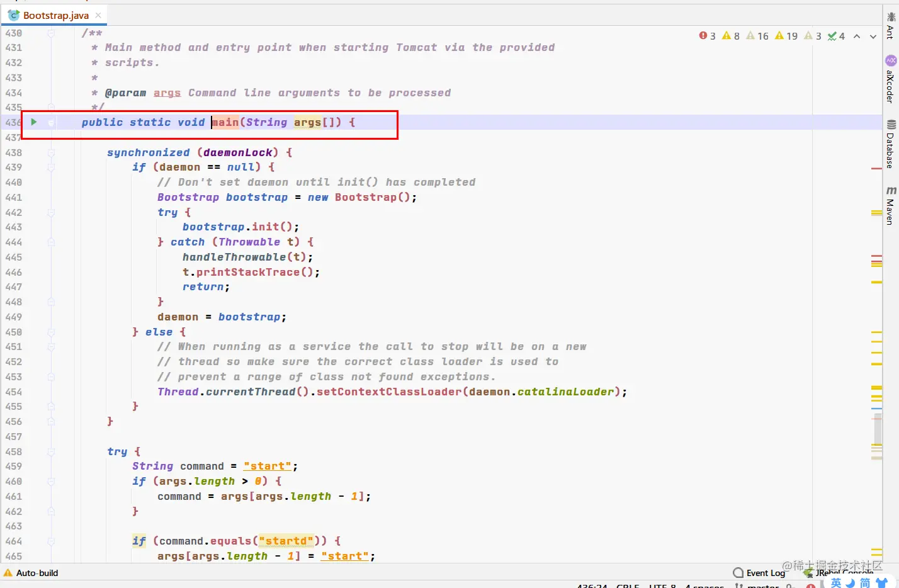899x588 pixels.
Task: Collapse if block fold at line 439
Action: pos(51,167)
